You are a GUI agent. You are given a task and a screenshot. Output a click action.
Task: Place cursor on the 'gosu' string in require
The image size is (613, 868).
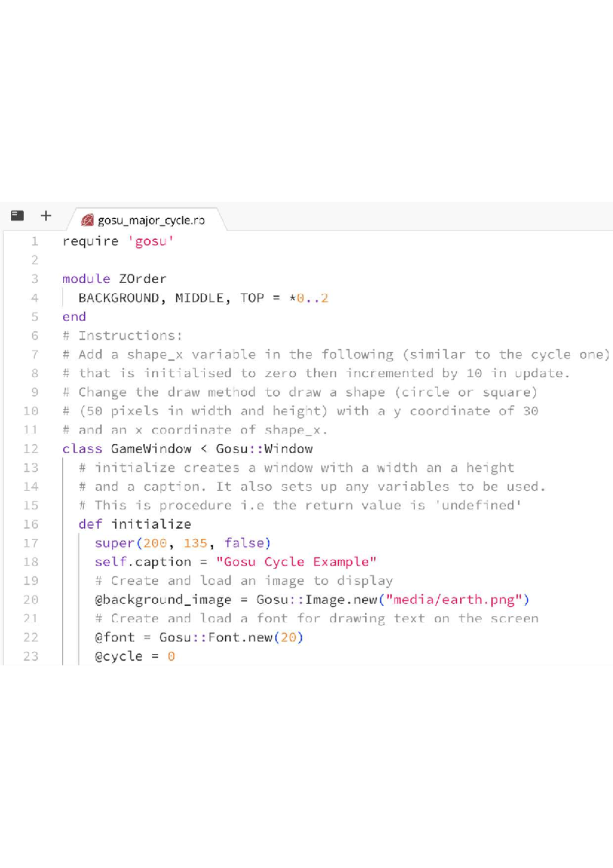[x=151, y=241]
